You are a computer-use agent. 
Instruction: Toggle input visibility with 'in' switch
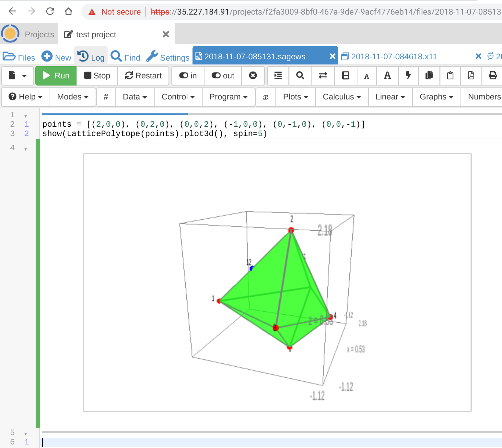[x=188, y=76]
